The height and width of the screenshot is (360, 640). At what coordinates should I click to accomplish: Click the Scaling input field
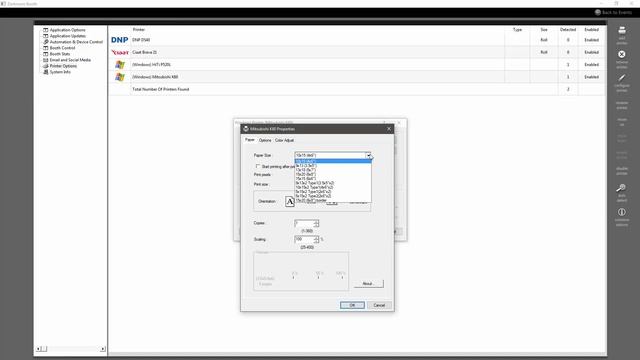tap(304, 240)
